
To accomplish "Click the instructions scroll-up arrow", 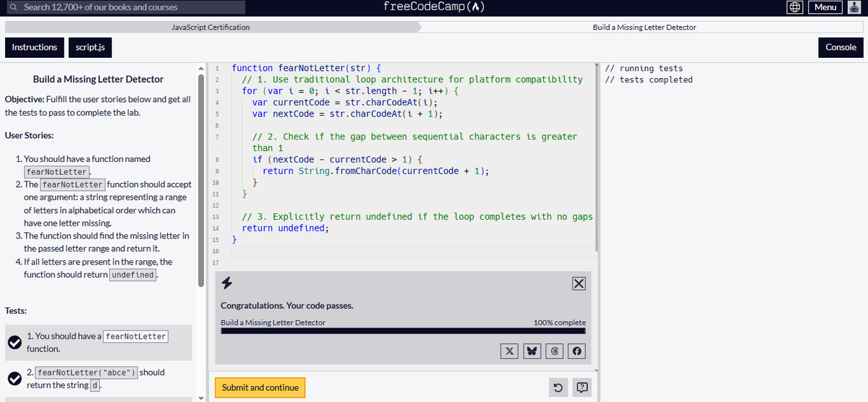I will point(201,68).
